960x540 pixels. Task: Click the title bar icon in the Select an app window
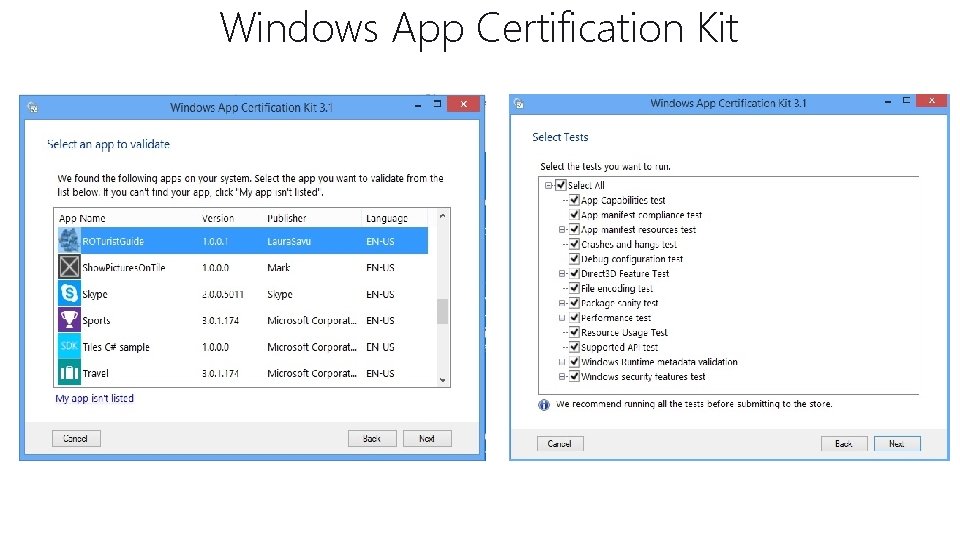click(x=33, y=108)
